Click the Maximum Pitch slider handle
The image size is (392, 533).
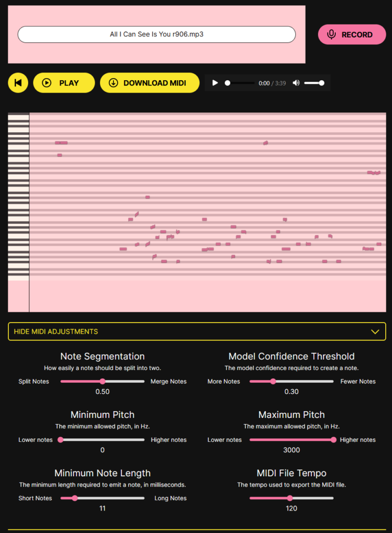tap(333, 440)
